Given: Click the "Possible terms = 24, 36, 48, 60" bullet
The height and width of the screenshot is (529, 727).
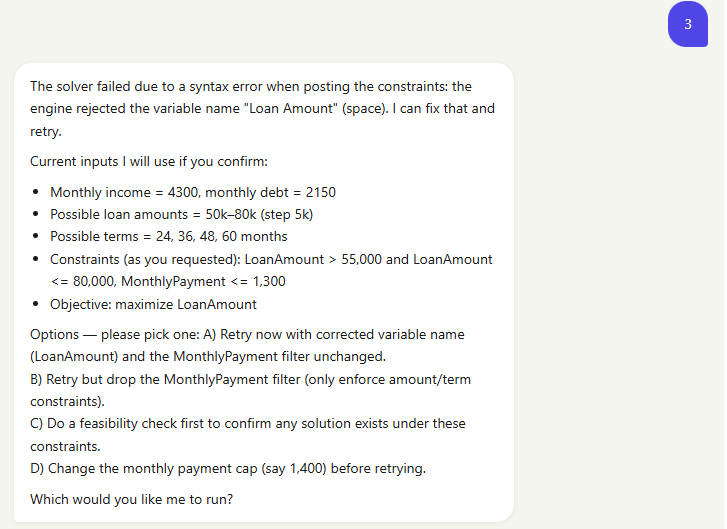Looking at the screenshot, I should pos(169,236).
